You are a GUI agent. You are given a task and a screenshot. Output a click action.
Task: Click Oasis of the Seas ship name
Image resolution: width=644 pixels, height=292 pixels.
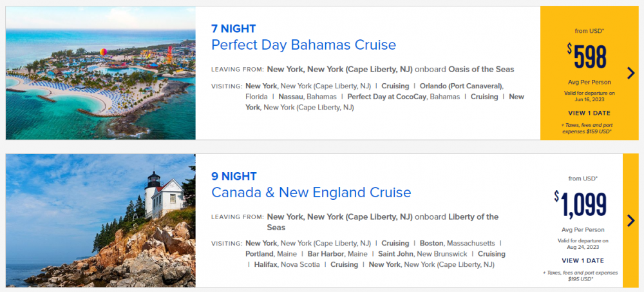[481, 69]
